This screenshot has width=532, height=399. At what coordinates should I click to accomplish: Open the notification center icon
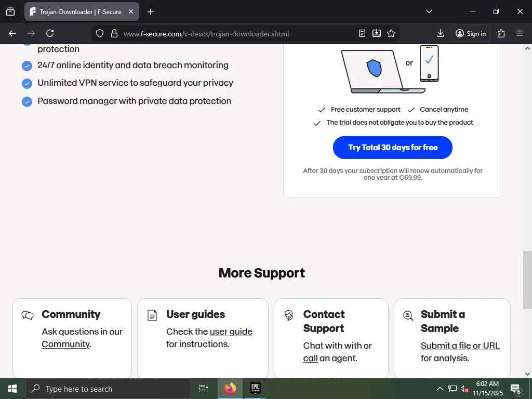[x=516, y=389]
